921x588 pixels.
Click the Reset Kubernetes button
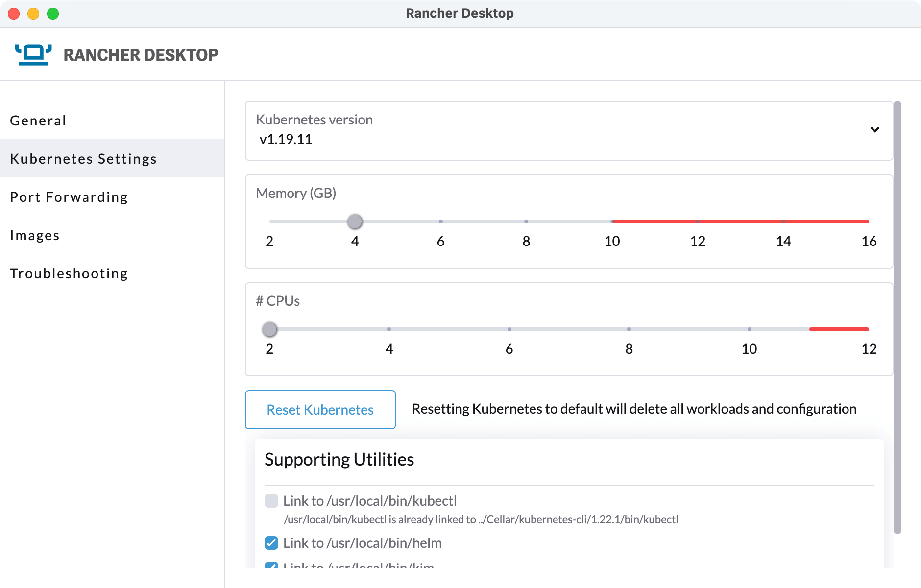[320, 410]
